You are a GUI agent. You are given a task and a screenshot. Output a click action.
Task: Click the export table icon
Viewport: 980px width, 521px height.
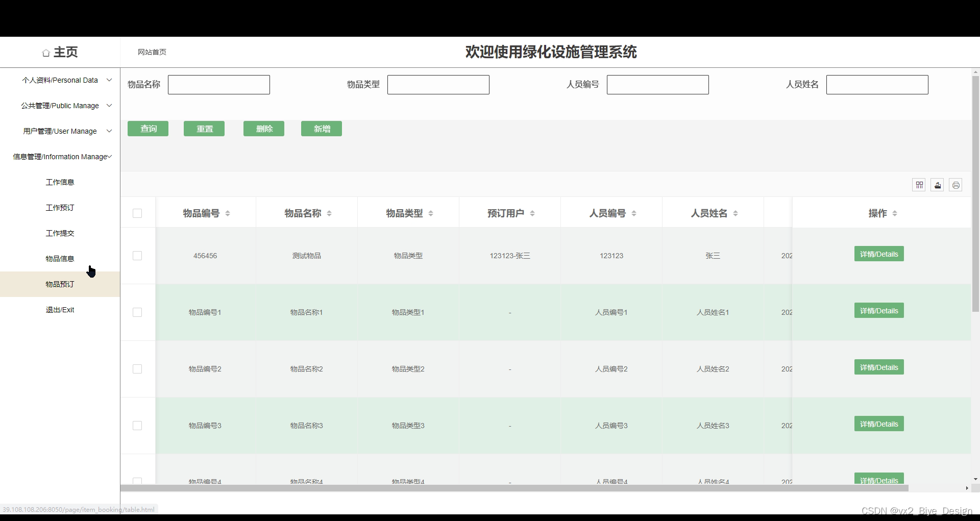938,185
